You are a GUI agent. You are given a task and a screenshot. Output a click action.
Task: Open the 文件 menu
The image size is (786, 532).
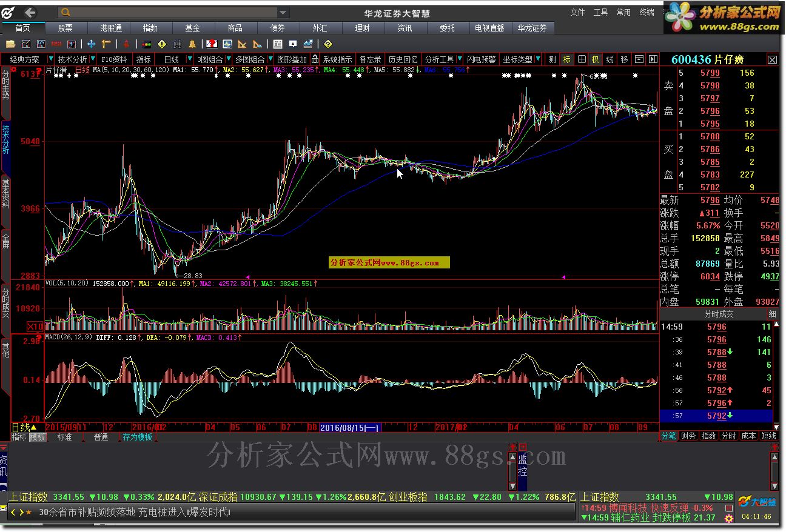tap(578, 12)
